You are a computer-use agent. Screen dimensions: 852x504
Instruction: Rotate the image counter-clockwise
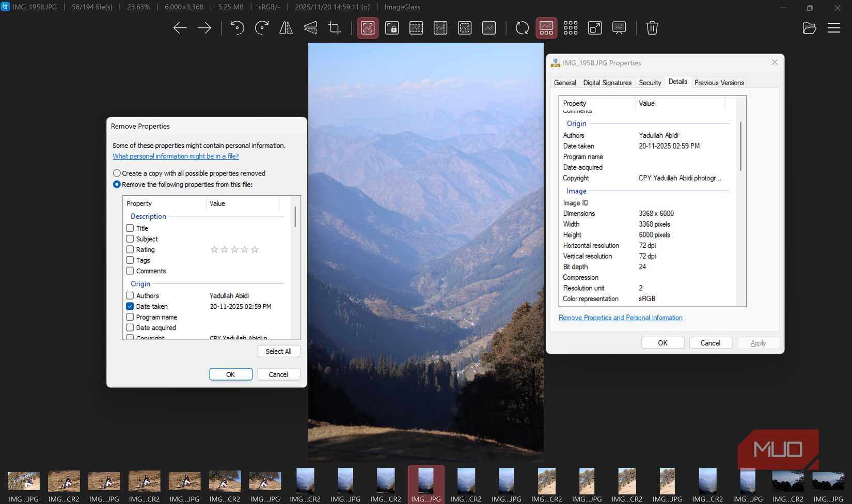(x=238, y=28)
